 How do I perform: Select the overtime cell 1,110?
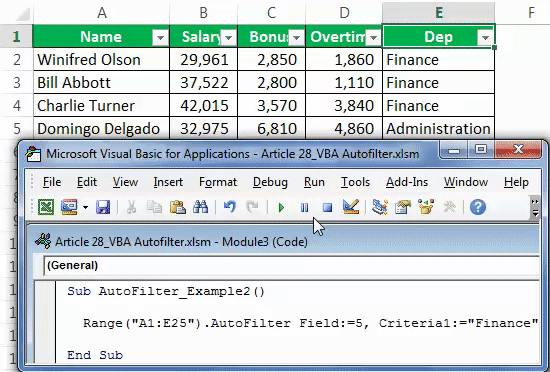tap(344, 83)
